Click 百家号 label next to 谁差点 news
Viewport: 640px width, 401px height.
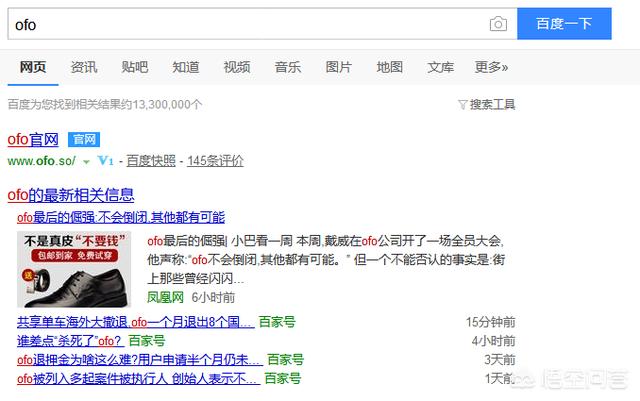click(x=147, y=341)
